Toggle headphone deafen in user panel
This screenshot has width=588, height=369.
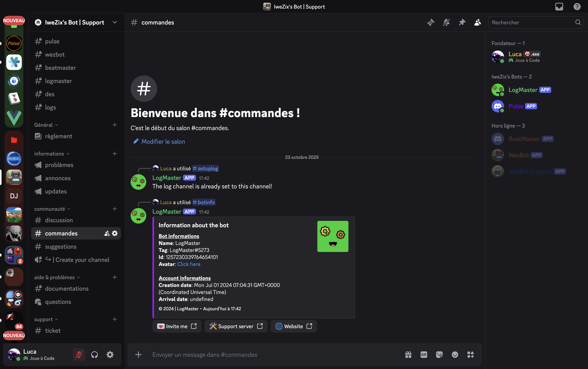click(x=94, y=355)
